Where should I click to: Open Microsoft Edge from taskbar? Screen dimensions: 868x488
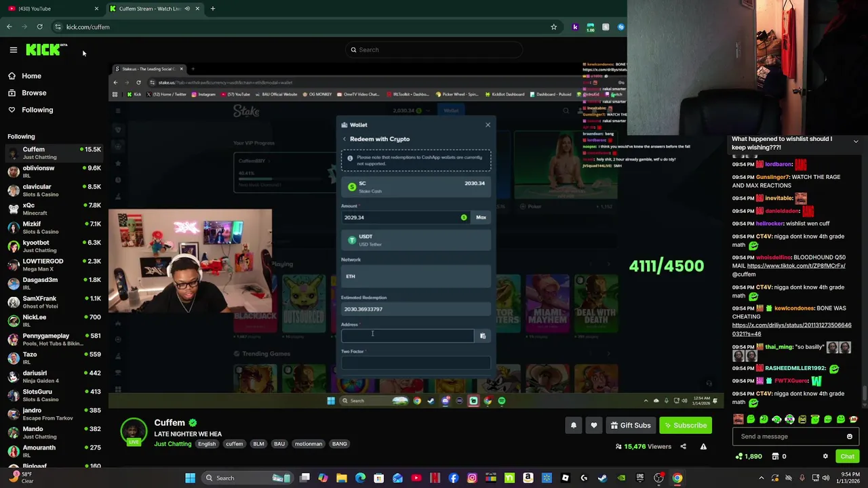pyautogui.click(x=360, y=478)
